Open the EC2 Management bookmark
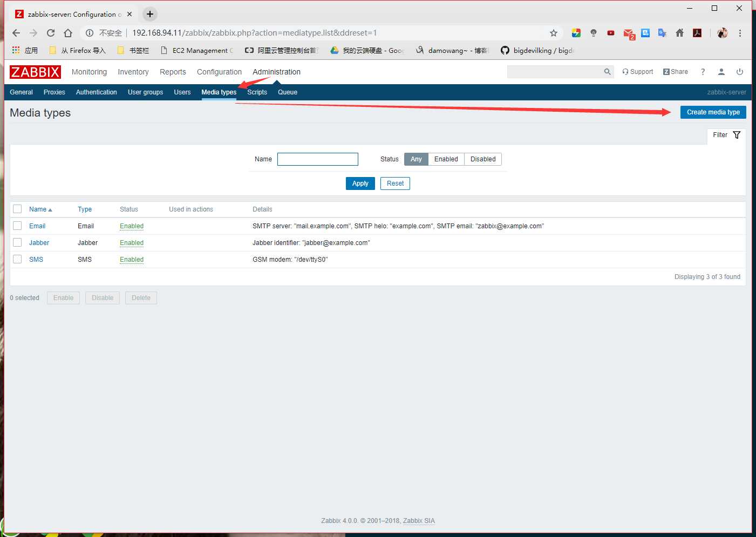 click(197, 50)
